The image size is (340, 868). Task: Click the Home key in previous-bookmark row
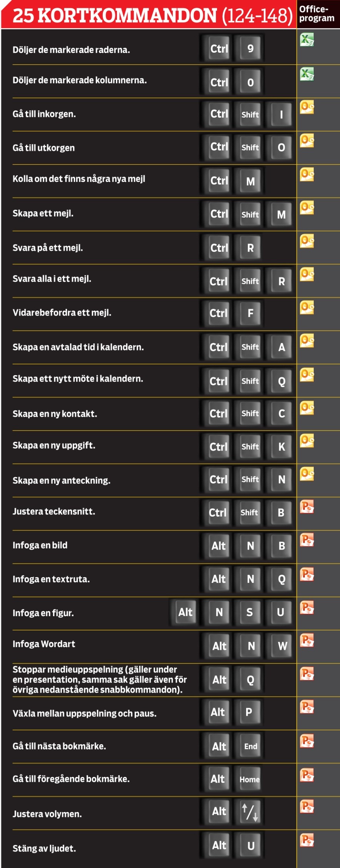point(250,780)
